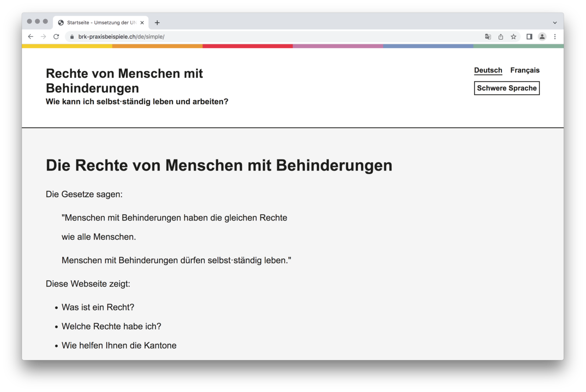This screenshot has width=586, height=392.
Task: Click the browser back arrow
Action: [31, 37]
